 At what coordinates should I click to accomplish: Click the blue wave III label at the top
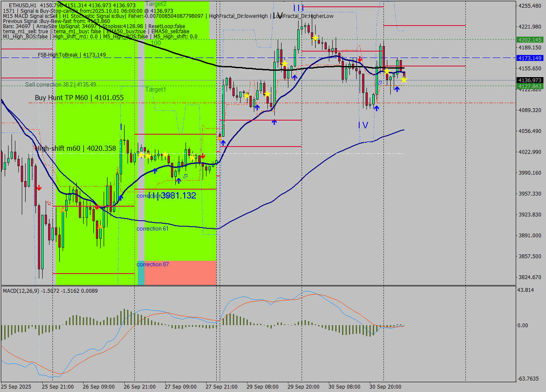click(298, 8)
